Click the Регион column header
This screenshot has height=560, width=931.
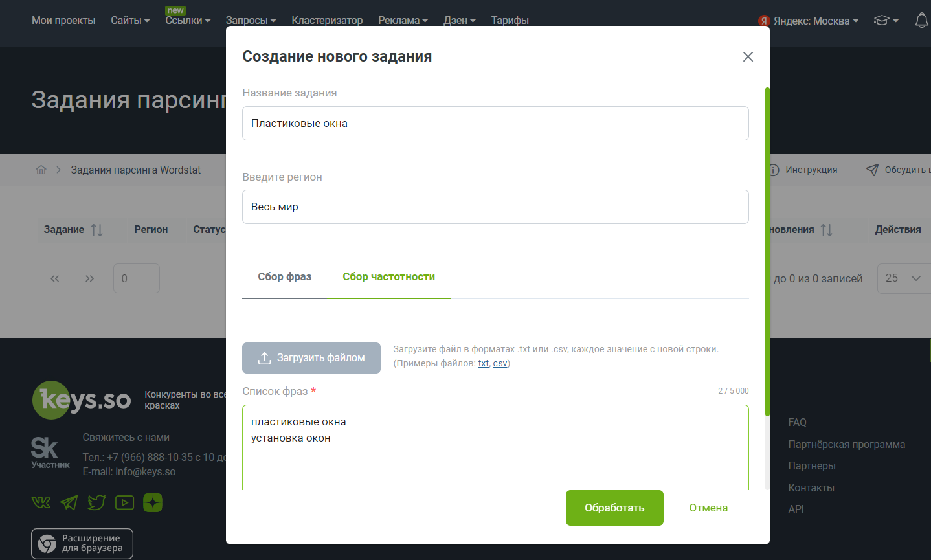[151, 230]
